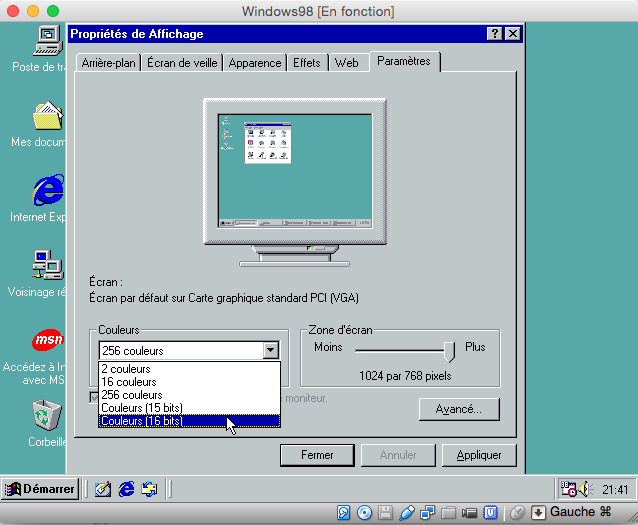Click the VirtualBox CPU virtualization chip icon
638x525 pixels.
[491, 512]
